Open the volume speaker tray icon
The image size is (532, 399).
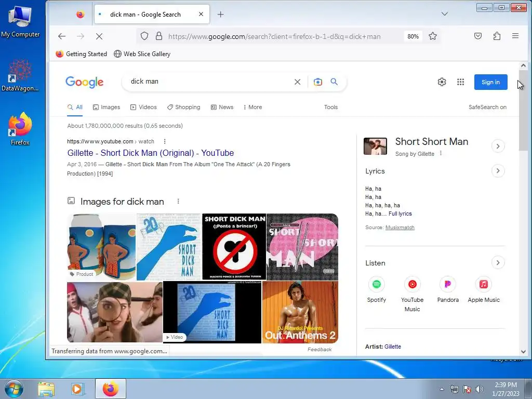[x=480, y=389]
